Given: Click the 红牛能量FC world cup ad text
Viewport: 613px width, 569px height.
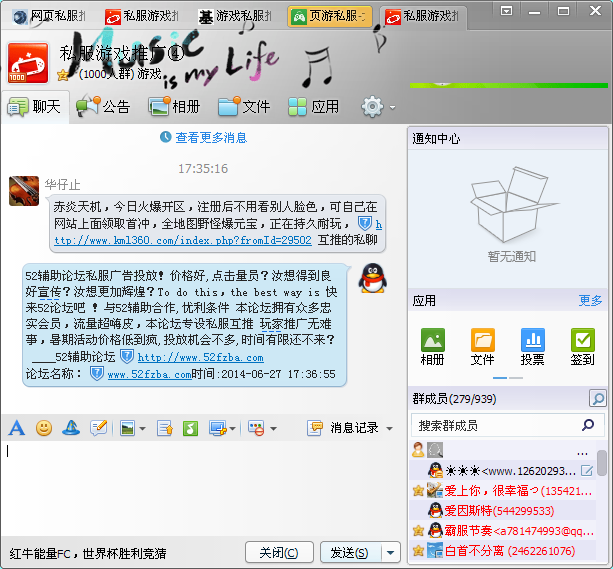Looking at the screenshot, I should (88, 553).
